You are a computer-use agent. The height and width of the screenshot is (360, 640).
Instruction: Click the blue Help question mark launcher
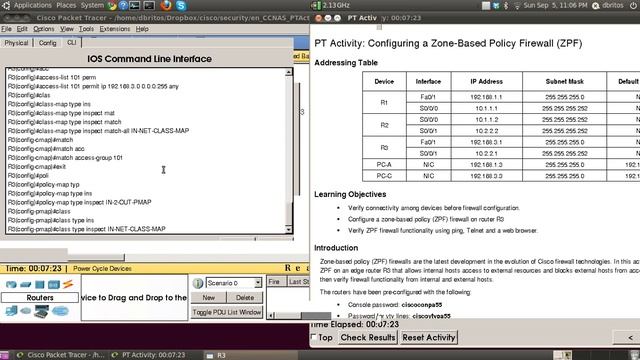click(x=123, y=6)
